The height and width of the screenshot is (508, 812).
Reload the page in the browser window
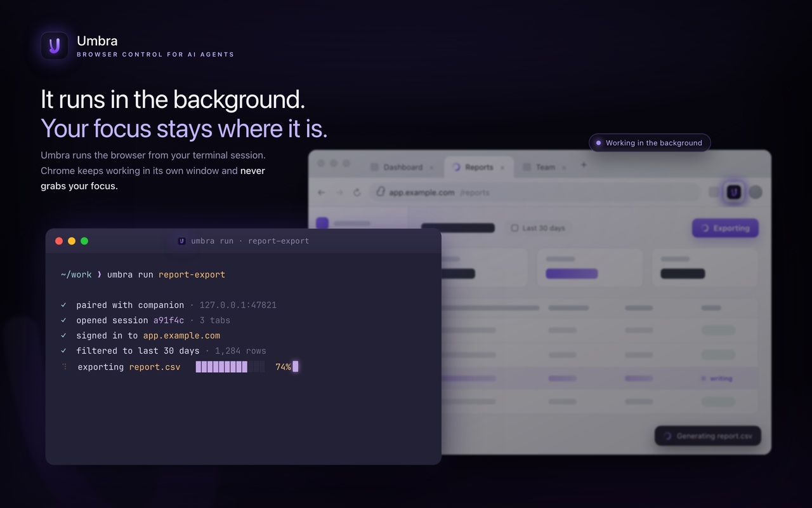pos(357,192)
